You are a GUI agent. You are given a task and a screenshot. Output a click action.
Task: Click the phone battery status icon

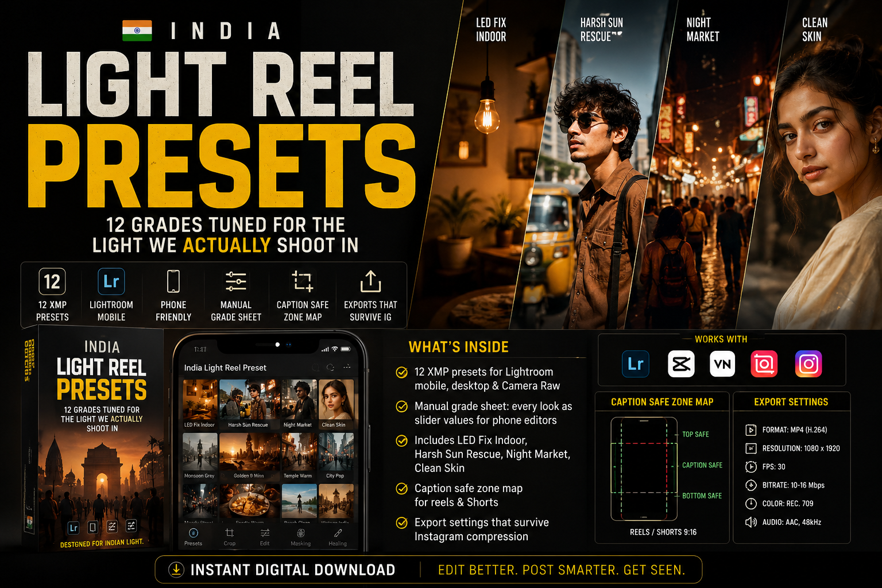pyautogui.click(x=346, y=349)
